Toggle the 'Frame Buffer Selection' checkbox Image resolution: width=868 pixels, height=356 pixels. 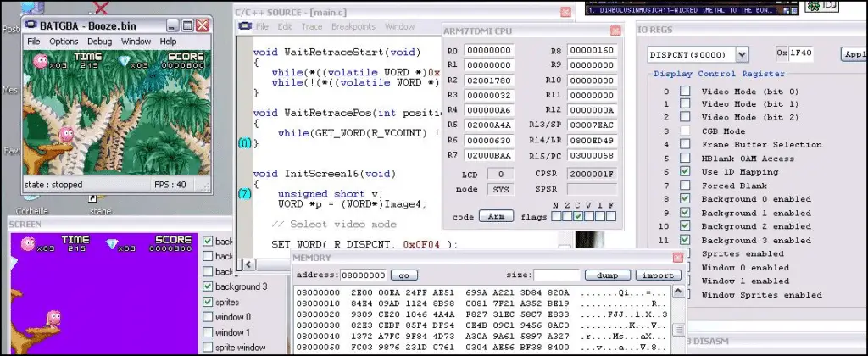685,145
